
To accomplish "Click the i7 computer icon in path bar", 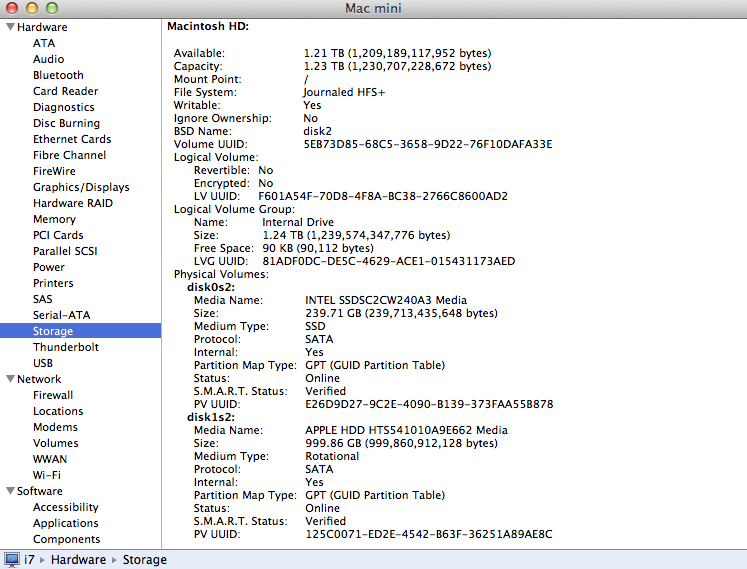I will 11,559.
